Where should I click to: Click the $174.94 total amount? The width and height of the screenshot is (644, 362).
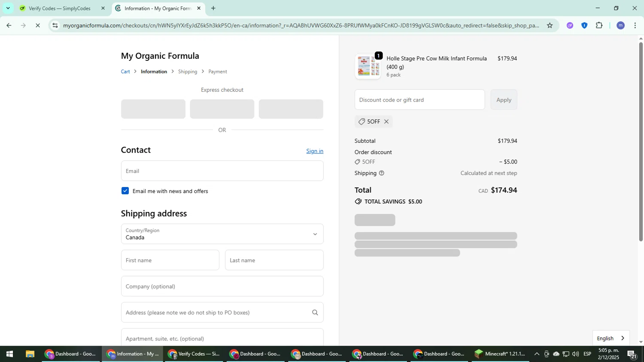tap(504, 190)
